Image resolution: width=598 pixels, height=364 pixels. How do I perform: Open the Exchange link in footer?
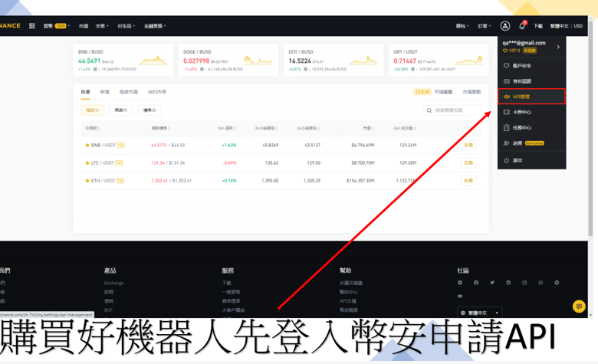click(x=114, y=284)
